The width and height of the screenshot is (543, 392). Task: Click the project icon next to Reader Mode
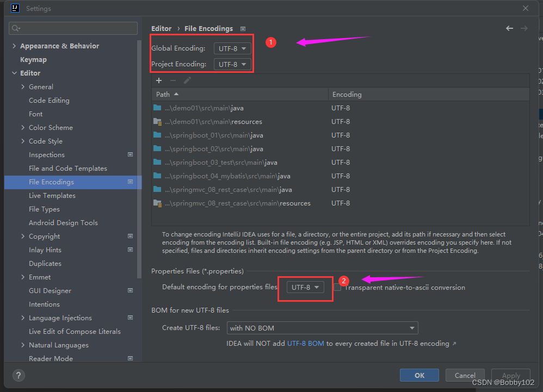(x=130, y=358)
